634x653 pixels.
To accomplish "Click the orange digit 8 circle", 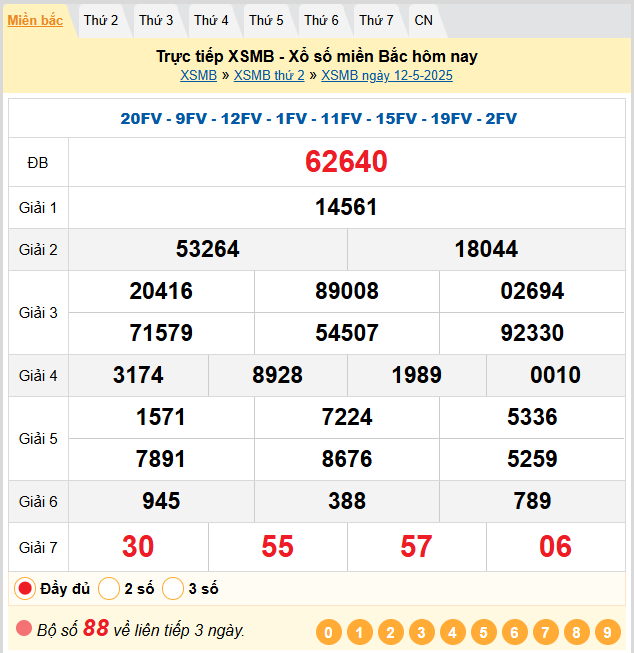I will 577,632.
